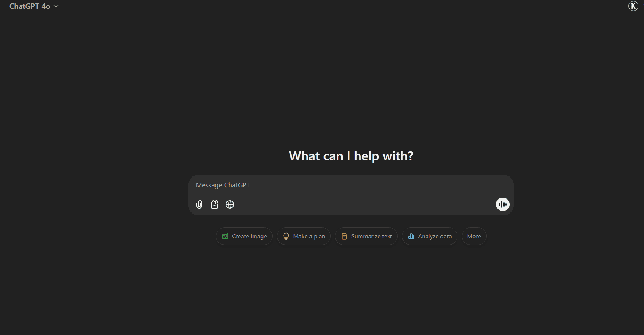Image resolution: width=644 pixels, height=335 pixels.
Task: Open the ChatGPT 4o model selector dropdown
Action: click(x=34, y=6)
